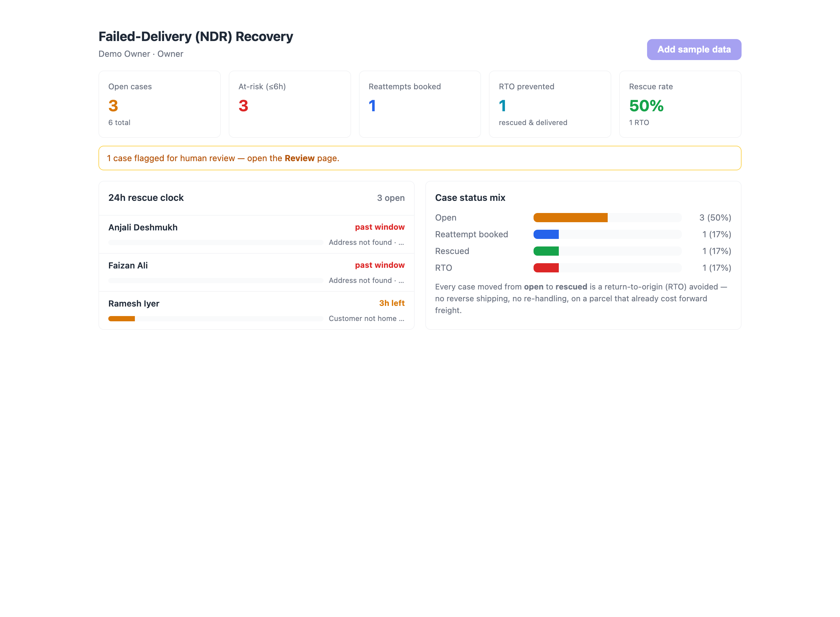Click Anjali Deshmukh's empty progress bar
This screenshot has height=617, width=840.
coord(216,243)
